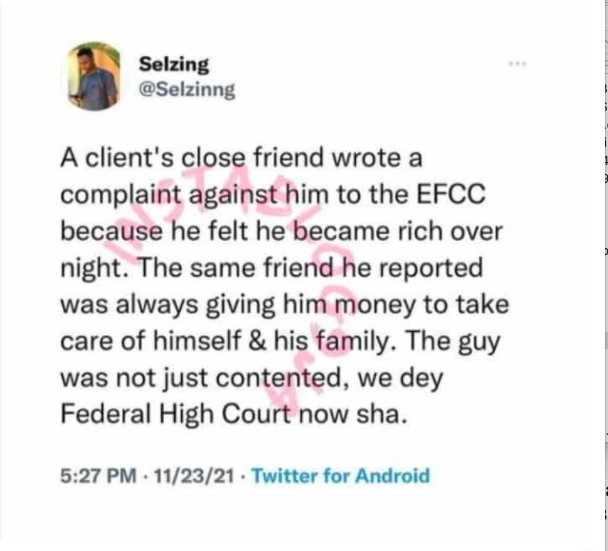Screen dimensions: 608x551
Task: Open the display name Selzing
Action: [x=174, y=64]
